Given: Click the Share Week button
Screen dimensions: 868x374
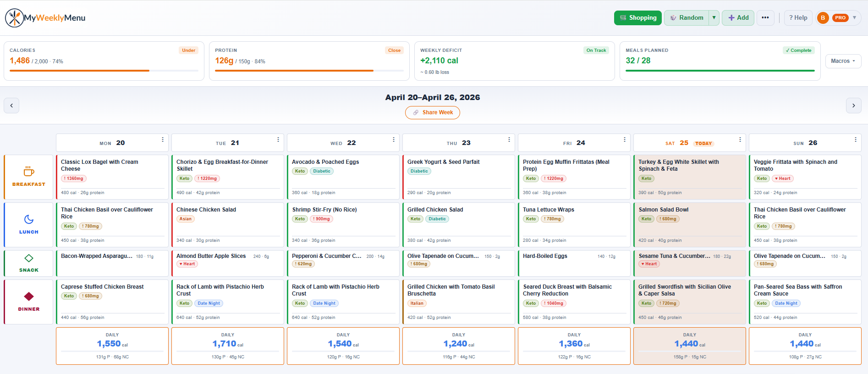Looking at the screenshot, I should [432, 112].
